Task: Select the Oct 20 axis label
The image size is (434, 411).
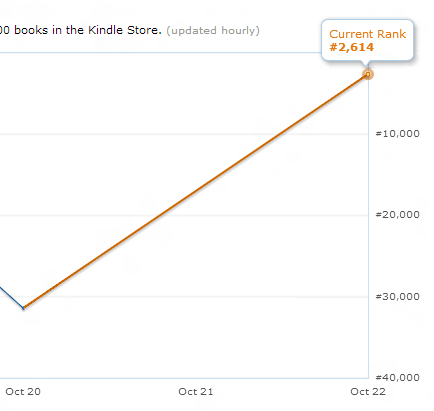Action: [x=23, y=391]
